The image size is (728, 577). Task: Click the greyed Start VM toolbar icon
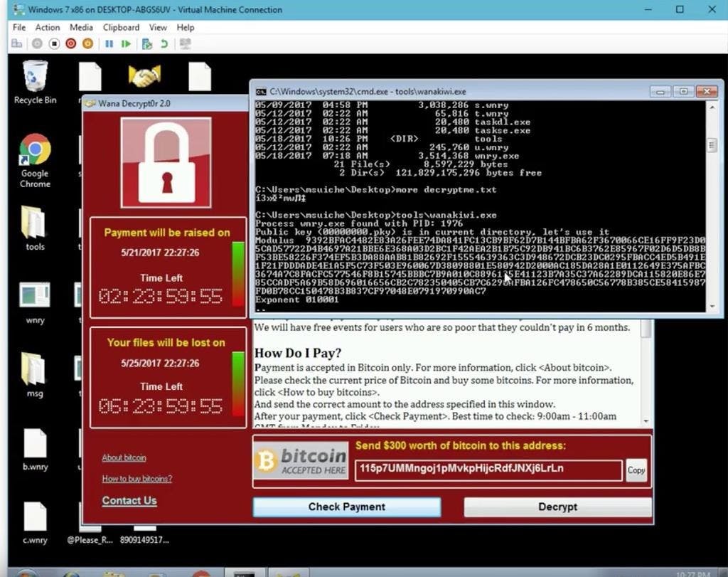(37, 43)
